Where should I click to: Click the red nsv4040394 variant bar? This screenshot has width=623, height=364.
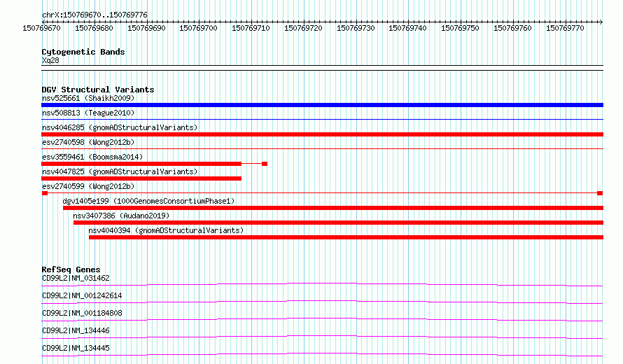(x=346, y=237)
